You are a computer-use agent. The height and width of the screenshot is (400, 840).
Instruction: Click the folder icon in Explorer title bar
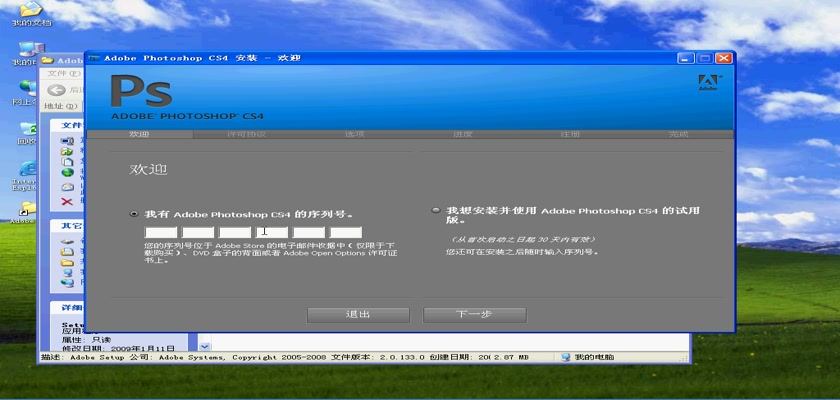pos(48,61)
